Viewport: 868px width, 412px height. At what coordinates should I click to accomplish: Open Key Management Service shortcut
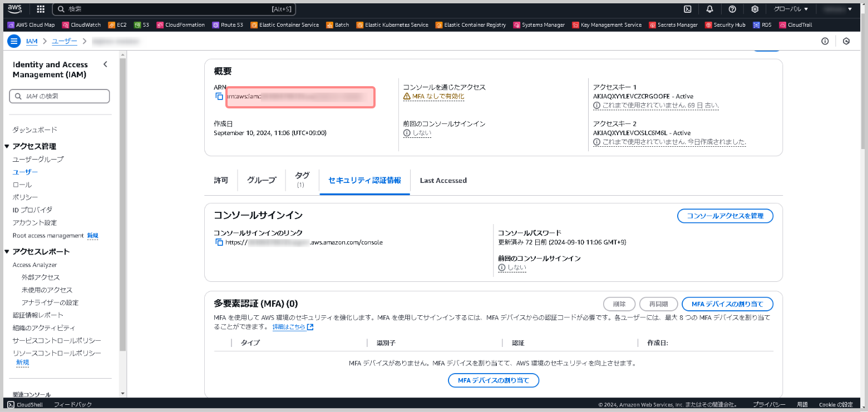pyautogui.click(x=607, y=24)
